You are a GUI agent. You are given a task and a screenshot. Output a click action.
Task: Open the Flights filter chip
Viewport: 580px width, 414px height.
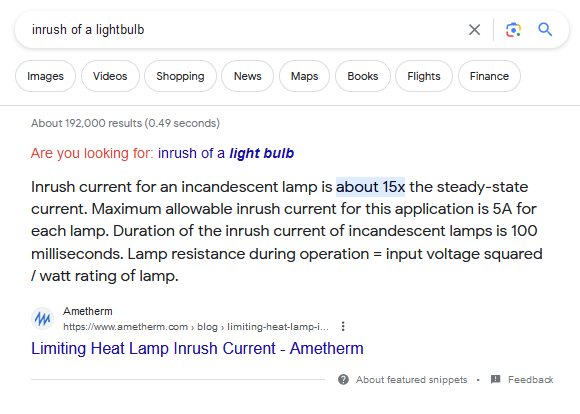click(424, 76)
